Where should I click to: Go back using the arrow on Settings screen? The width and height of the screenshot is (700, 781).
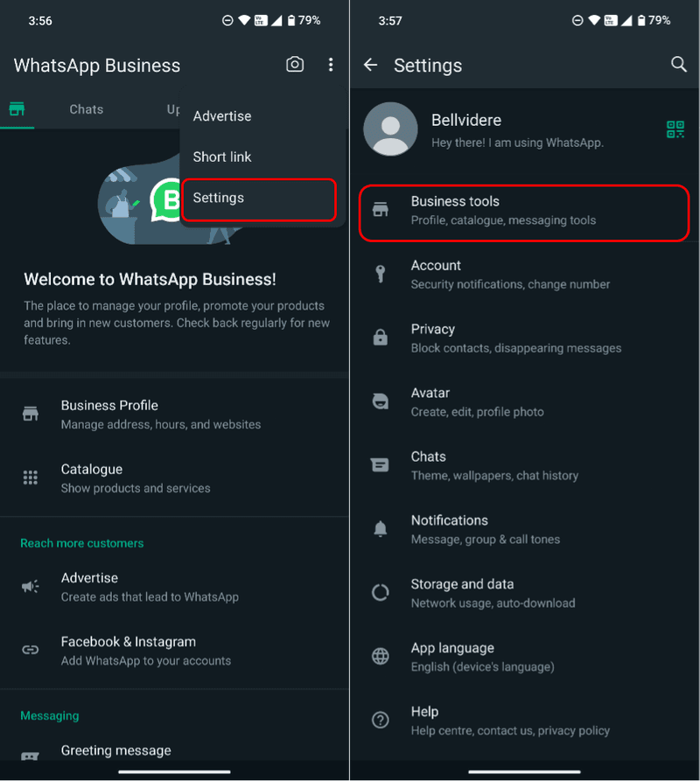[370, 65]
